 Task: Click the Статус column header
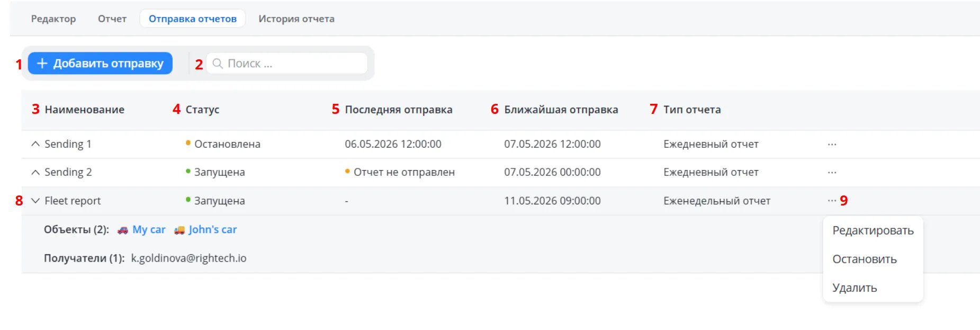click(x=202, y=110)
